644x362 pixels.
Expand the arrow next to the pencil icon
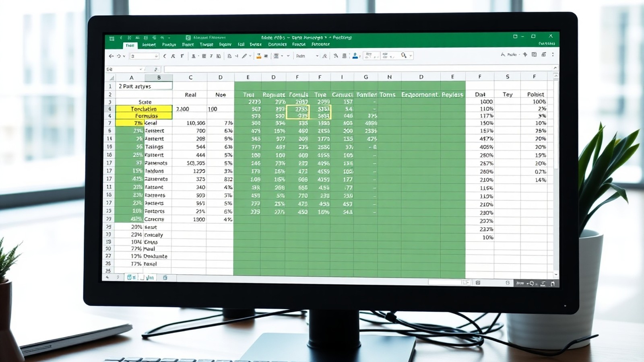click(250, 56)
